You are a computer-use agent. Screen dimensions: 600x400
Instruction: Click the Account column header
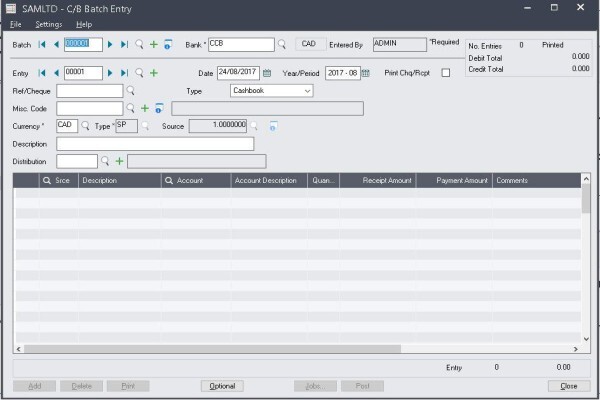click(196, 180)
